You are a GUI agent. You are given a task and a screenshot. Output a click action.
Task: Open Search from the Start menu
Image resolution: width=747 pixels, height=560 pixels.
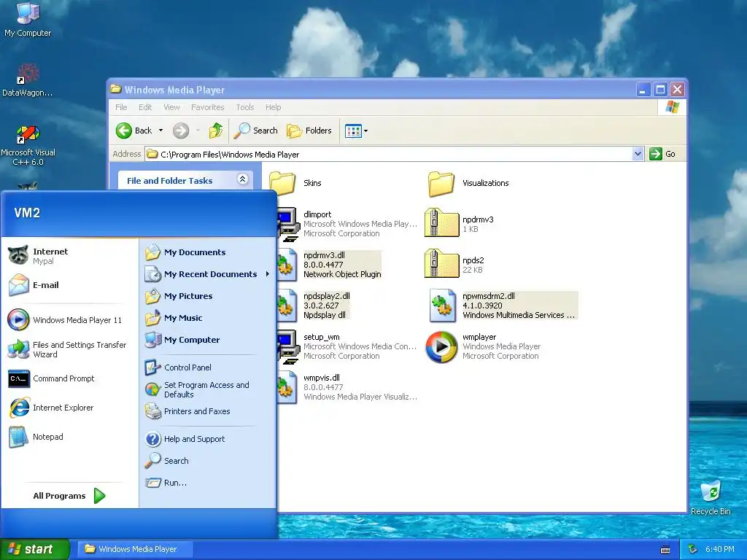pyautogui.click(x=208, y=461)
